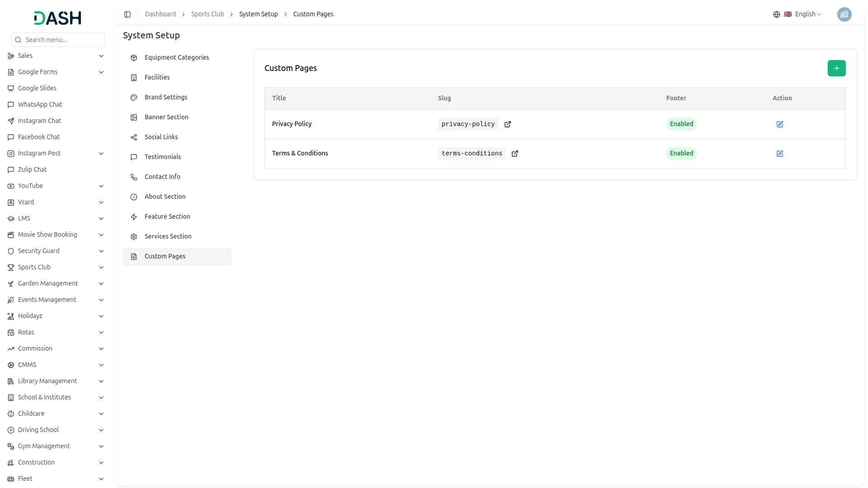Select Brand Settings in System Setup

point(165,97)
